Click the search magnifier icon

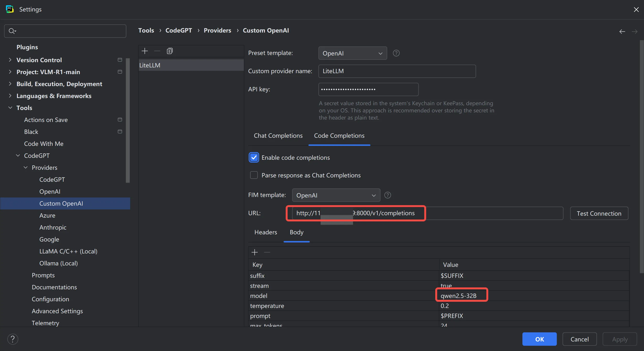click(12, 31)
